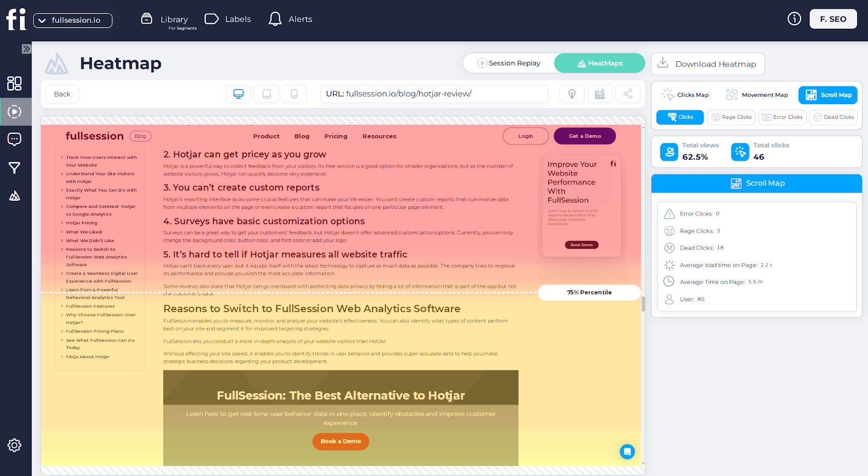The image size is (868, 476).
Task: Open FullSession Features contents link
Action: coord(90,306)
